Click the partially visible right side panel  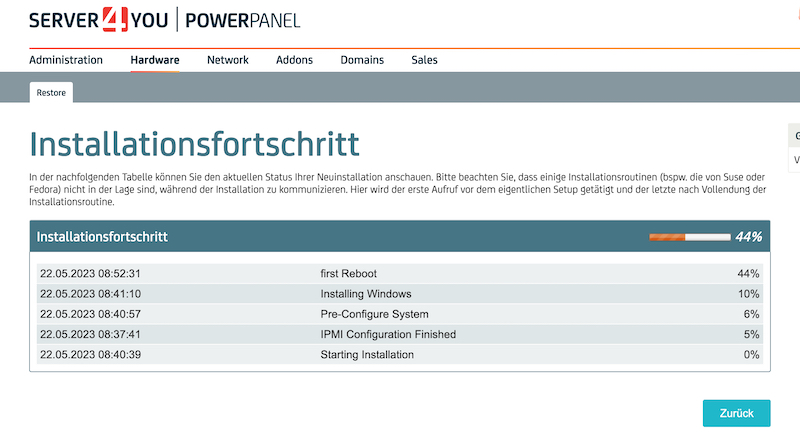tap(794, 148)
